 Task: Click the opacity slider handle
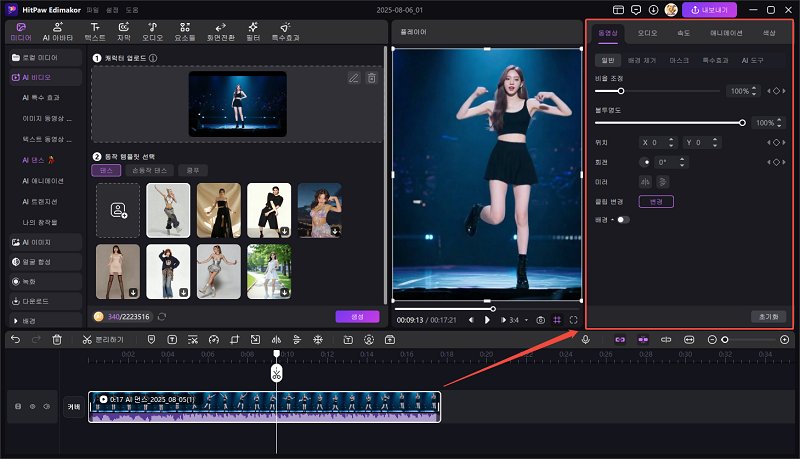742,123
